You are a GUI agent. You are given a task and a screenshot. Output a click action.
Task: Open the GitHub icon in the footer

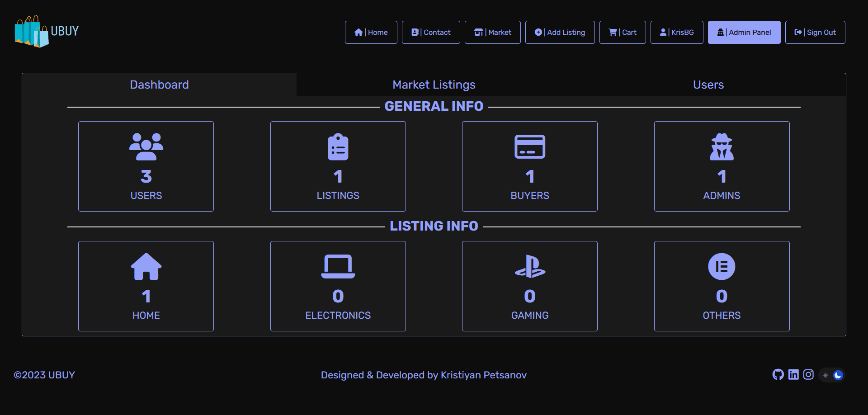click(x=778, y=375)
